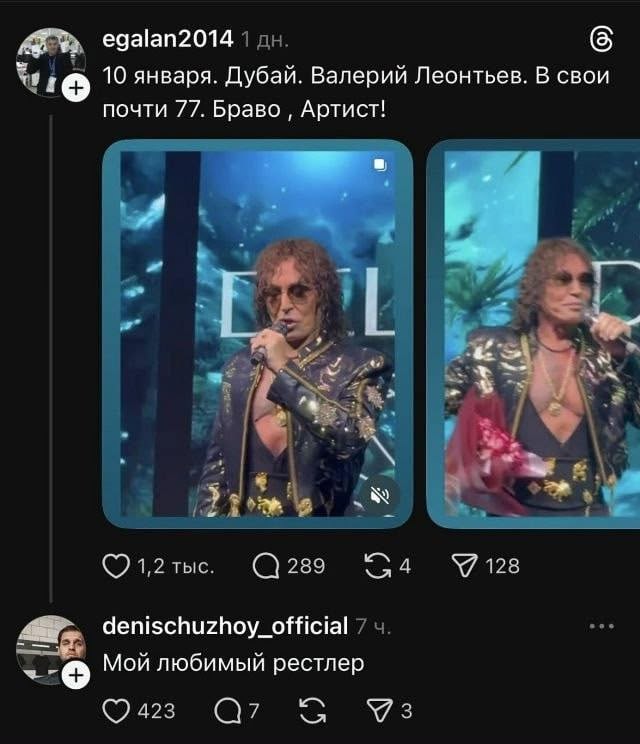Open the multi-media carousel indicator icon

click(x=379, y=165)
